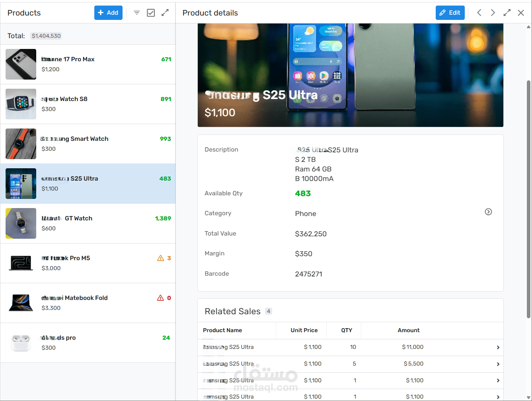Image resolution: width=532 pixels, height=401 pixels.
Task: Click the B 10000mA description line
Action: (x=314, y=179)
